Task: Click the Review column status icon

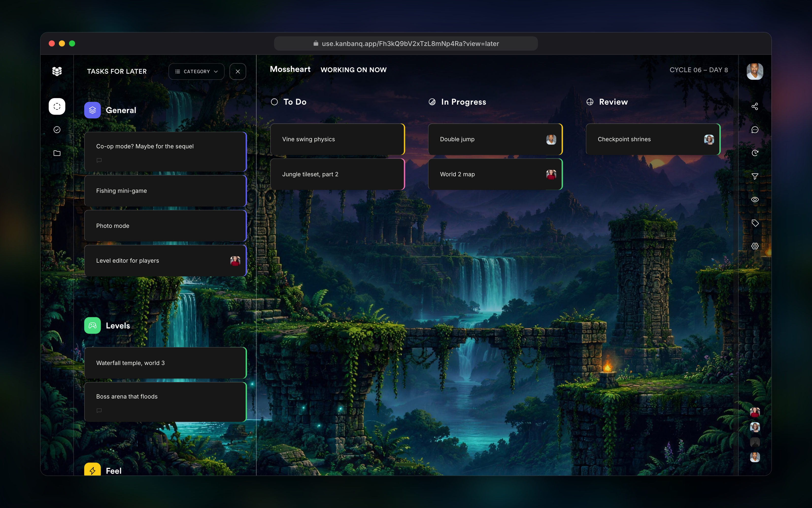Action: point(590,102)
